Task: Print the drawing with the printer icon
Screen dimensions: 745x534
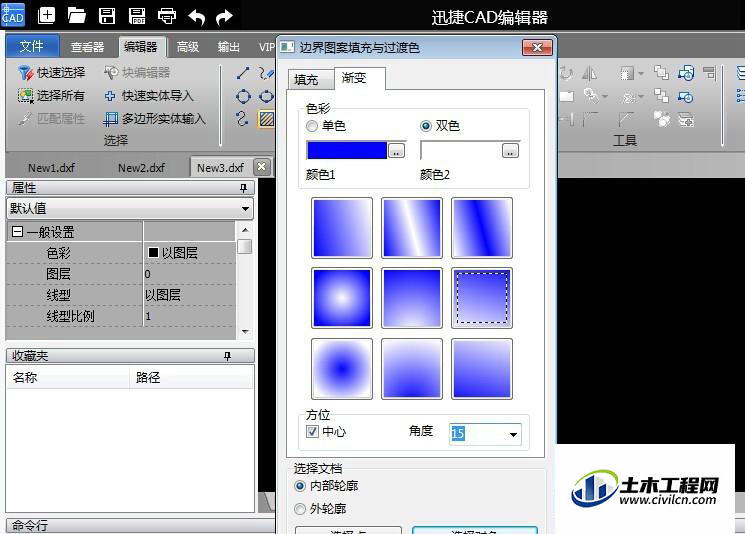Action: click(x=167, y=16)
